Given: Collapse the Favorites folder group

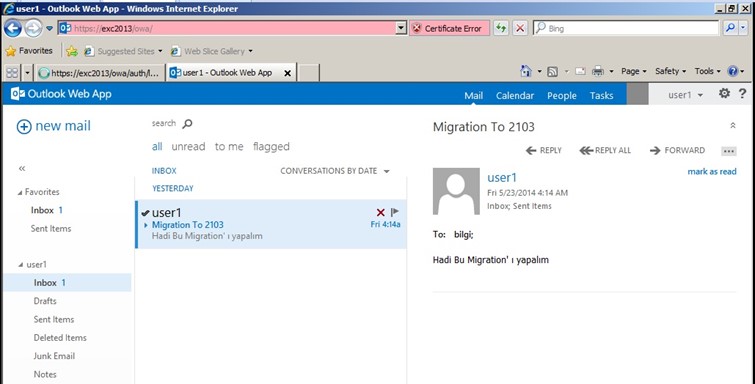Looking at the screenshot, I should (x=20, y=192).
